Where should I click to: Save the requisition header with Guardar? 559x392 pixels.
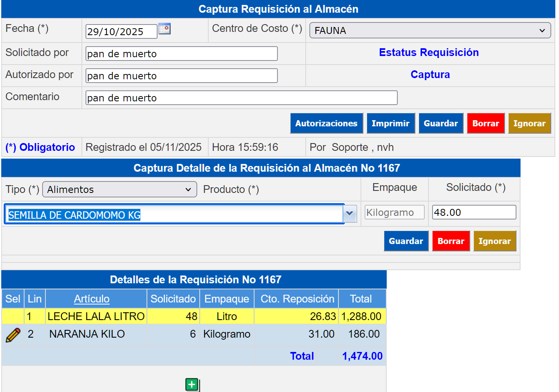coord(441,123)
